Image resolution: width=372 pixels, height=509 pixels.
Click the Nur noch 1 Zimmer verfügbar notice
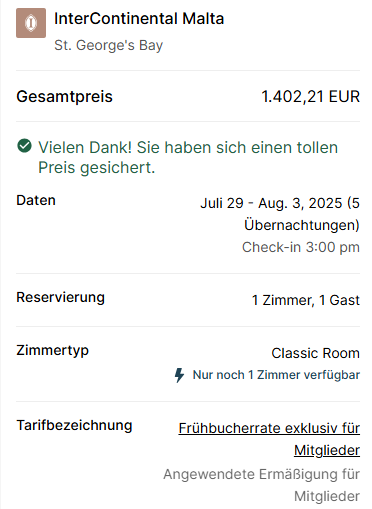[x=276, y=375]
